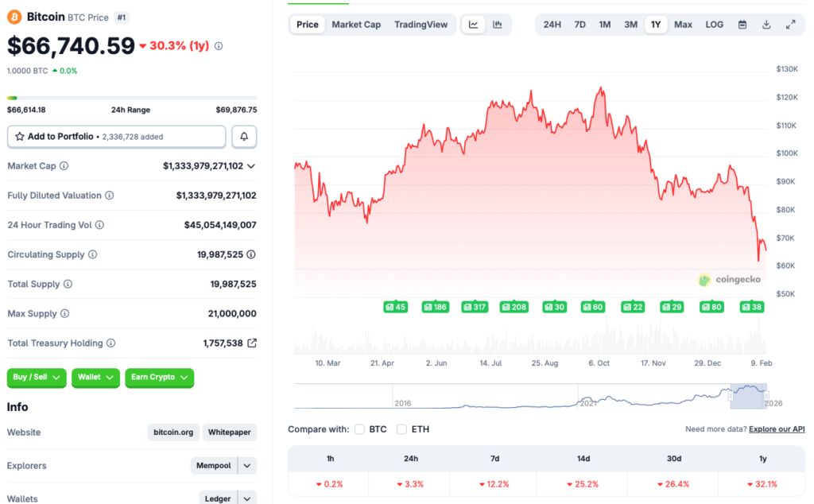Click the download chart data icon
This screenshot has width=814, height=504.
(x=766, y=24)
